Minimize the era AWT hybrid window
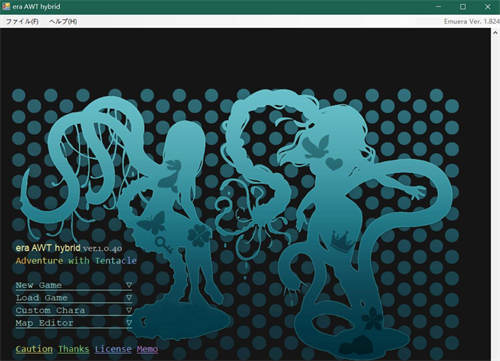Image resolution: width=500 pixels, height=361 pixels. (x=439, y=6)
